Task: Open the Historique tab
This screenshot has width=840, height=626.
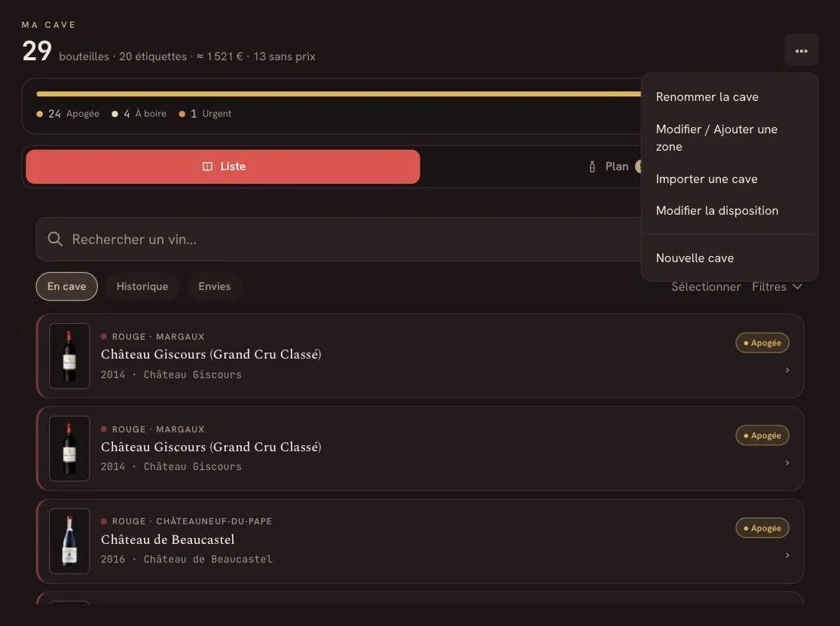Action: [x=142, y=286]
